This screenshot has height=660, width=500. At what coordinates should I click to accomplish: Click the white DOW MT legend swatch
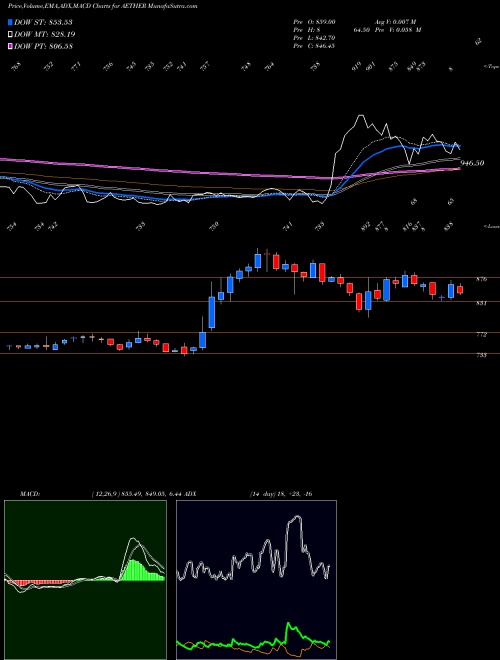[x=11, y=35]
